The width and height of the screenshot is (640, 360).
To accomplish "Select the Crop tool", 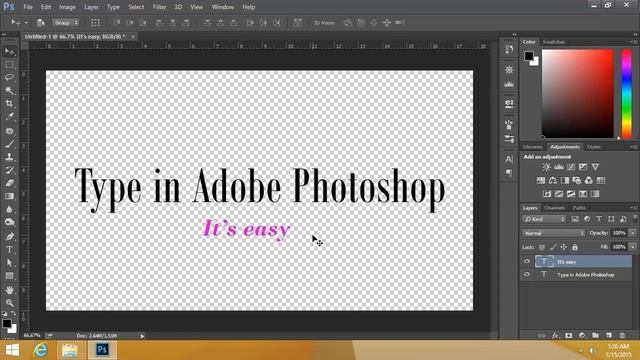I will point(9,103).
